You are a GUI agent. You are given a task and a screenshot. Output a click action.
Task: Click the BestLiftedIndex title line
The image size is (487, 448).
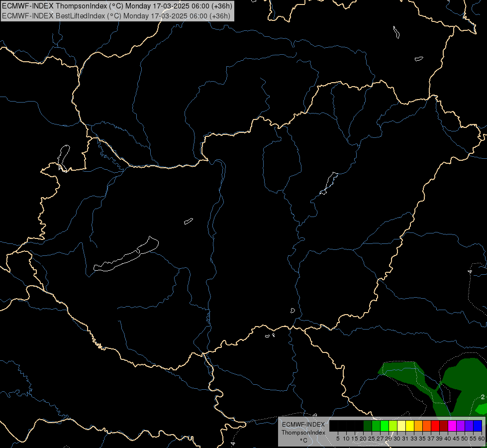[x=116, y=15]
